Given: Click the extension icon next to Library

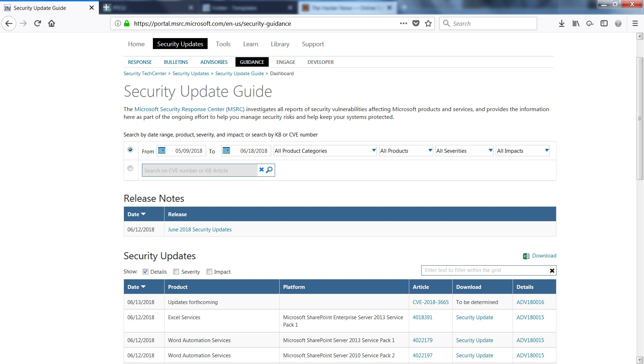Looking at the screenshot, I should (590, 24).
